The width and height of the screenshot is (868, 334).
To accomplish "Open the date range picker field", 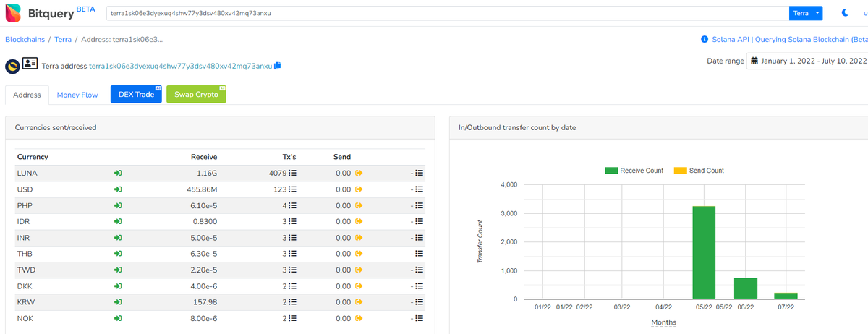I will pos(807,61).
